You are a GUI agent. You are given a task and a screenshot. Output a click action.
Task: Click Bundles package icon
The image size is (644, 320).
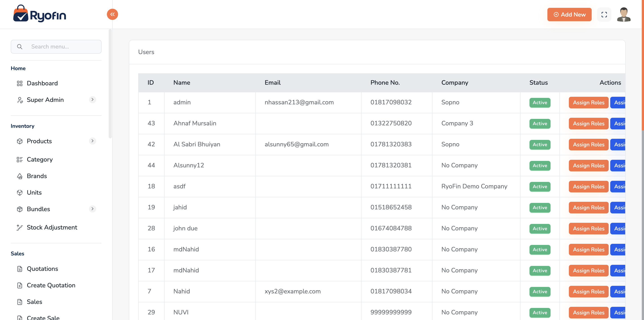20,209
